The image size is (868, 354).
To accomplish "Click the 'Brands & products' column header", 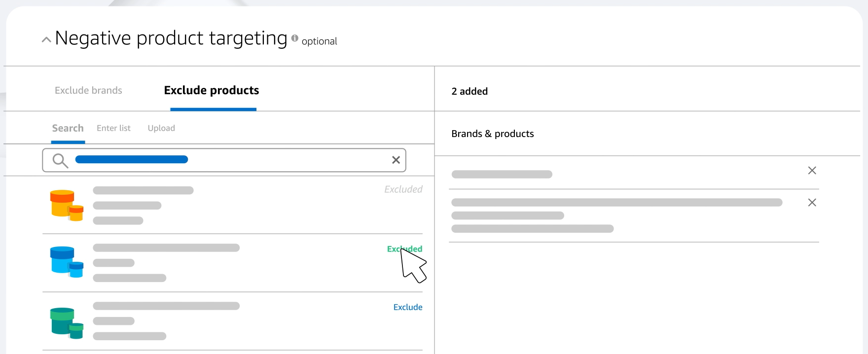I will 493,134.
